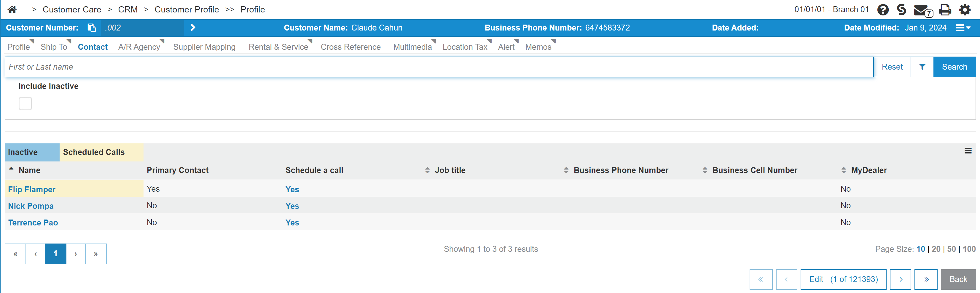Open Terrence Pao contact link

click(x=33, y=223)
